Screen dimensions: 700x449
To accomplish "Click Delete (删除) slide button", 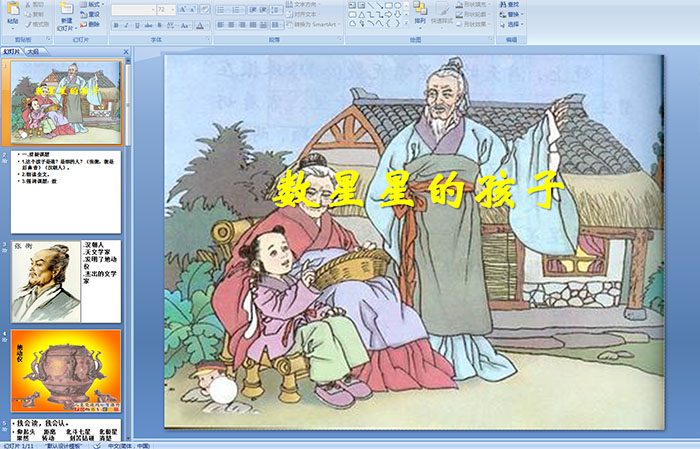I will (90, 24).
